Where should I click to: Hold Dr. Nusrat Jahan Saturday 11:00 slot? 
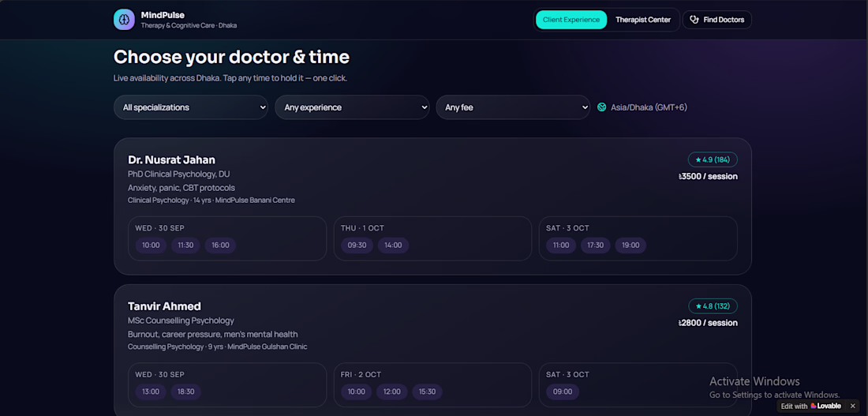click(561, 245)
